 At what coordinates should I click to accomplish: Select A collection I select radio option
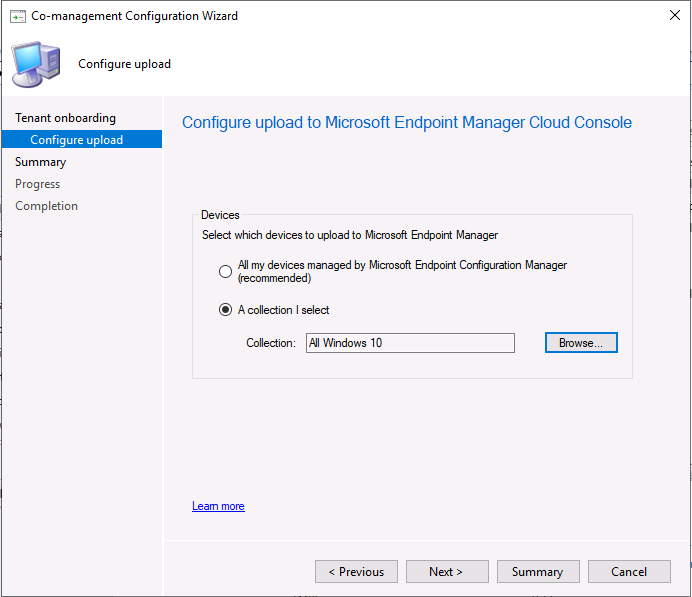pyautogui.click(x=225, y=310)
